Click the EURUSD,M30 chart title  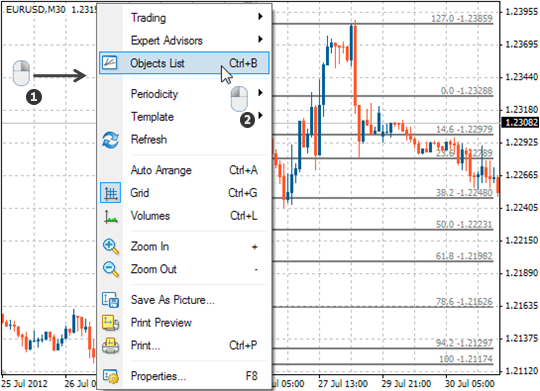click(x=35, y=10)
